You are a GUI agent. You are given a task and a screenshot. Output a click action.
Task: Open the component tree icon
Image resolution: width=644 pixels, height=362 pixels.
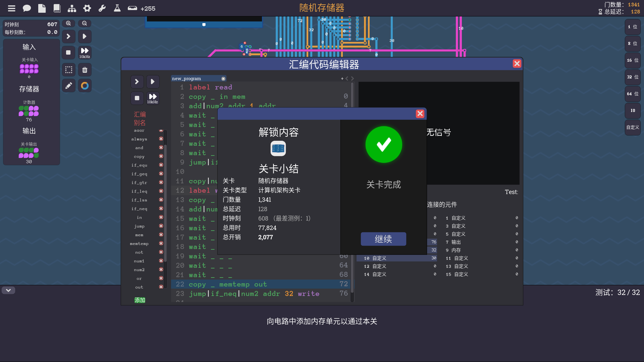click(x=72, y=8)
